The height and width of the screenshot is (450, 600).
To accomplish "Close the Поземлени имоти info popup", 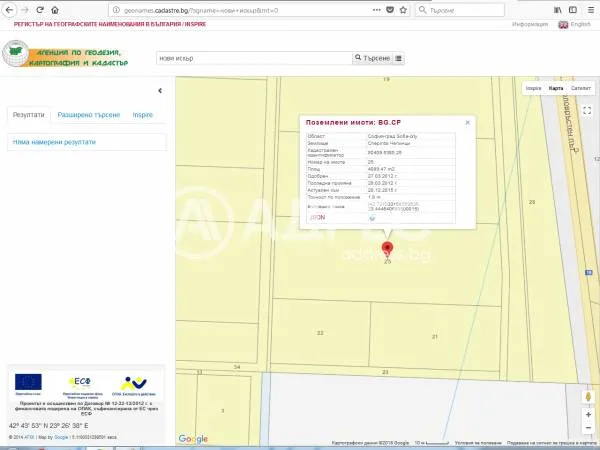I will click(467, 123).
